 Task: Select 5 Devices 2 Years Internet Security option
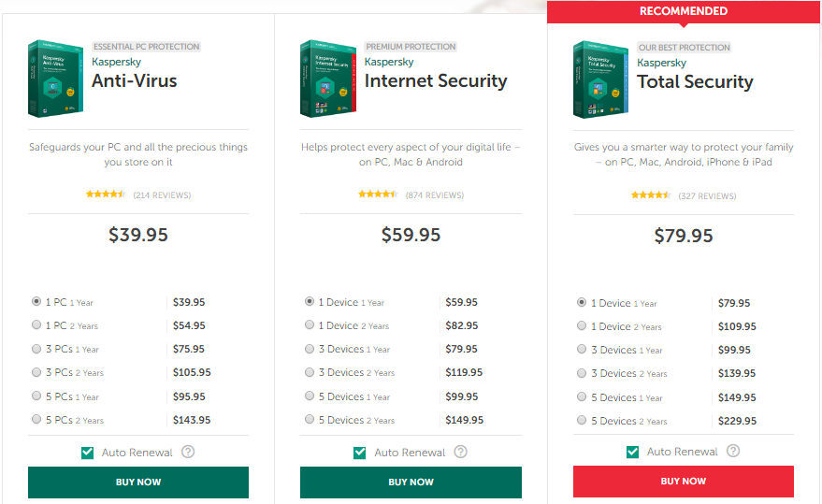pos(310,420)
